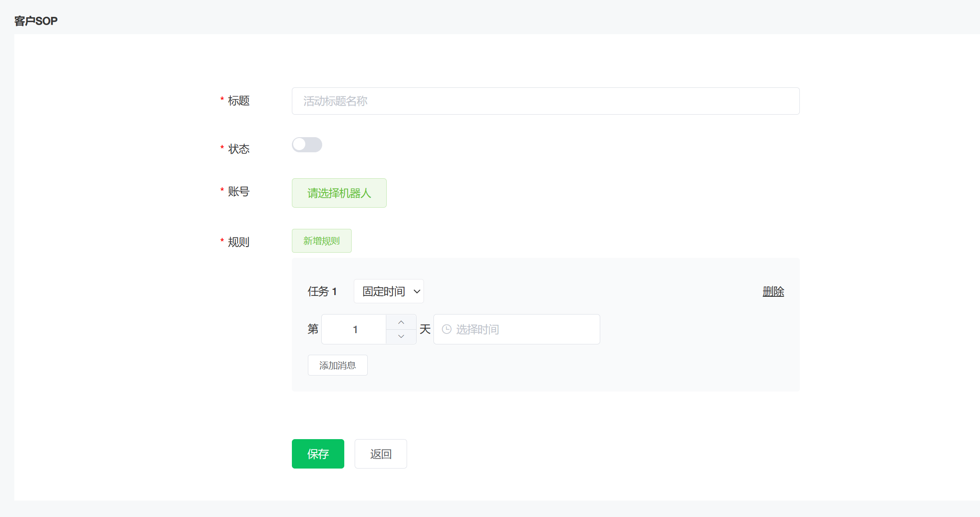Click the down arrow to decrease day number
This screenshot has width=980, height=517.
coord(401,336)
